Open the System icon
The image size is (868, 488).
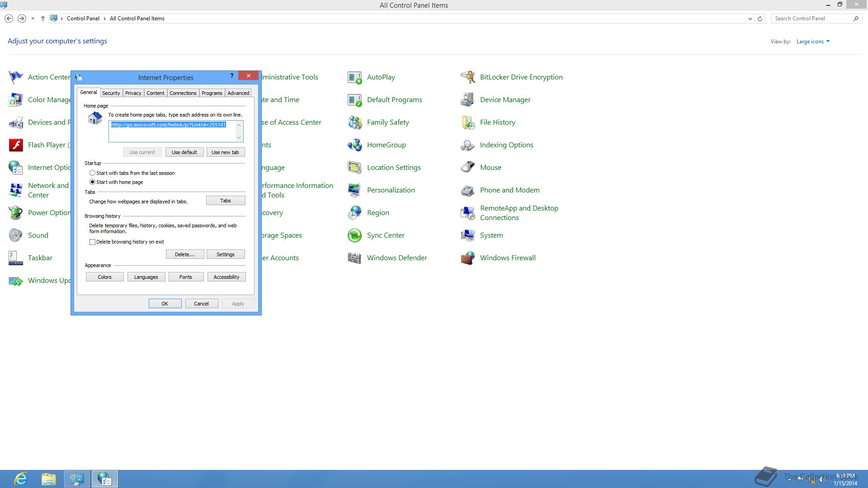[468, 235]
